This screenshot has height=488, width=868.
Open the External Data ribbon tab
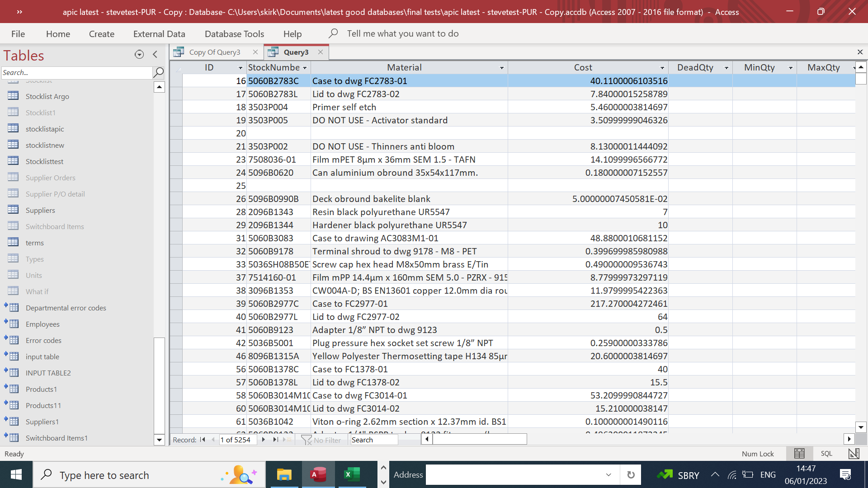click(x=159, y=34)
